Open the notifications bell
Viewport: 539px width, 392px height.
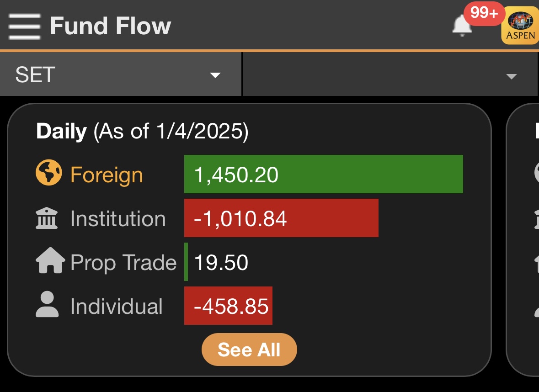pos(462,26)
